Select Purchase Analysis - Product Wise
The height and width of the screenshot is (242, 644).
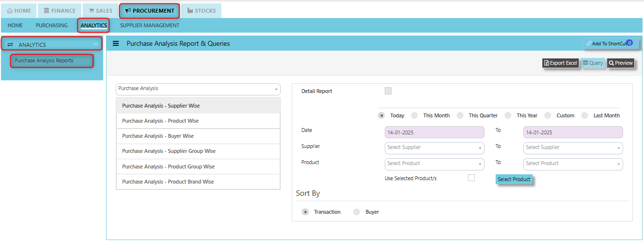(x=198, y=121)
